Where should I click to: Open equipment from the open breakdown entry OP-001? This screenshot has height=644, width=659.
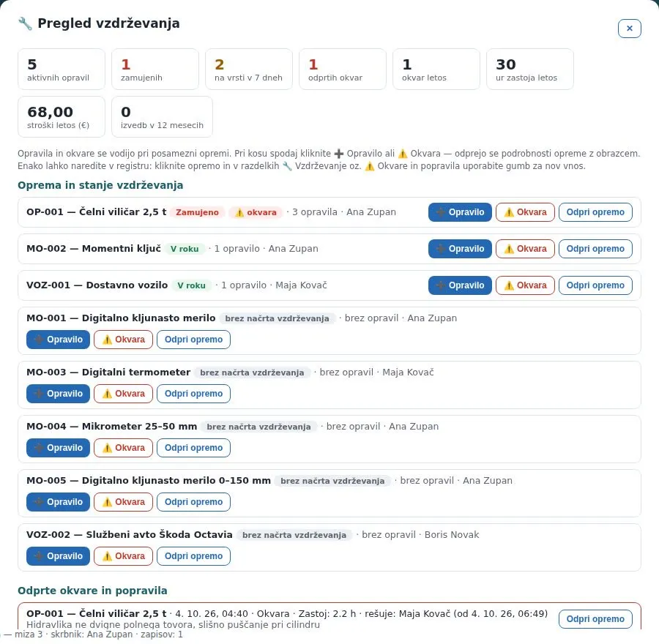[x=595, y=619]
